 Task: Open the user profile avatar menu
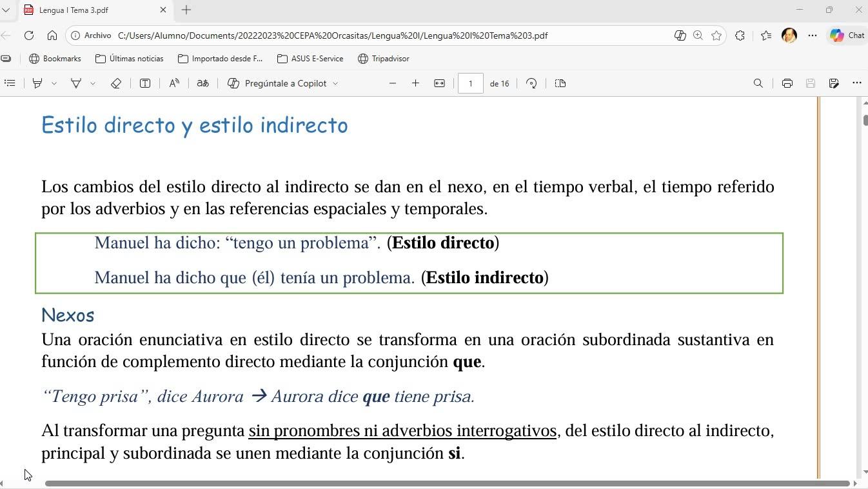(x=789, y=35)
